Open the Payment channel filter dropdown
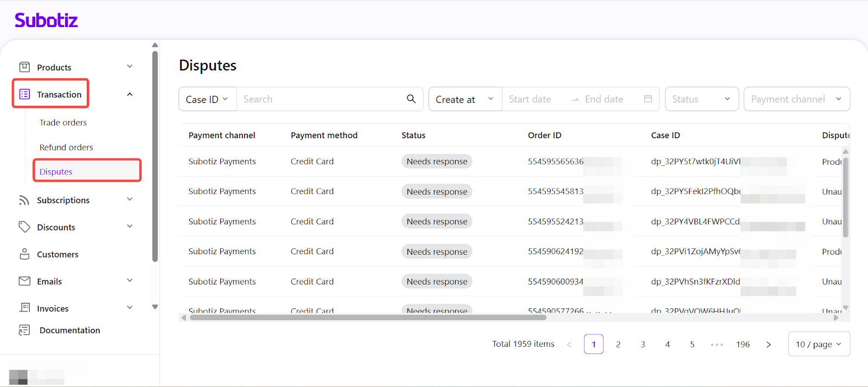This screenshot has width=868, height=387. tap(796, 99)
